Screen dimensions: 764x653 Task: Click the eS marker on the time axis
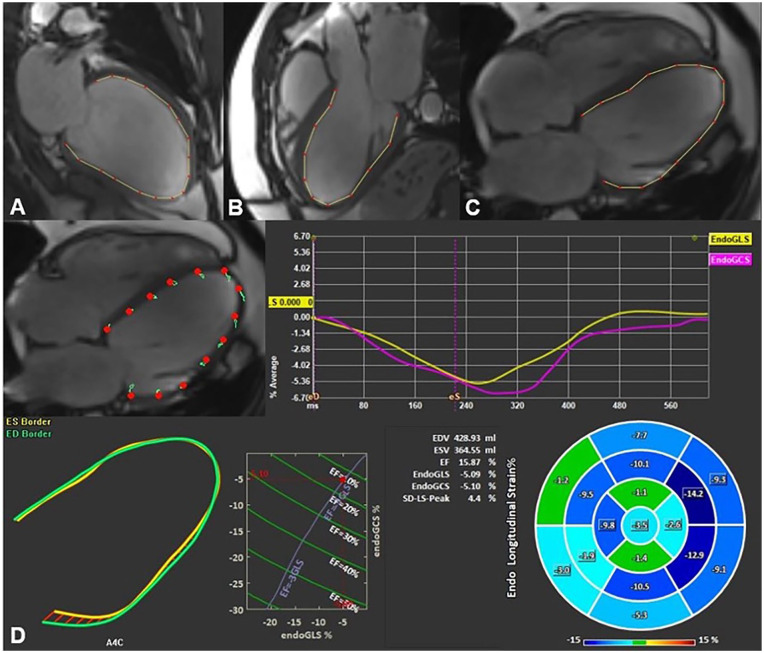pos(456,397)
